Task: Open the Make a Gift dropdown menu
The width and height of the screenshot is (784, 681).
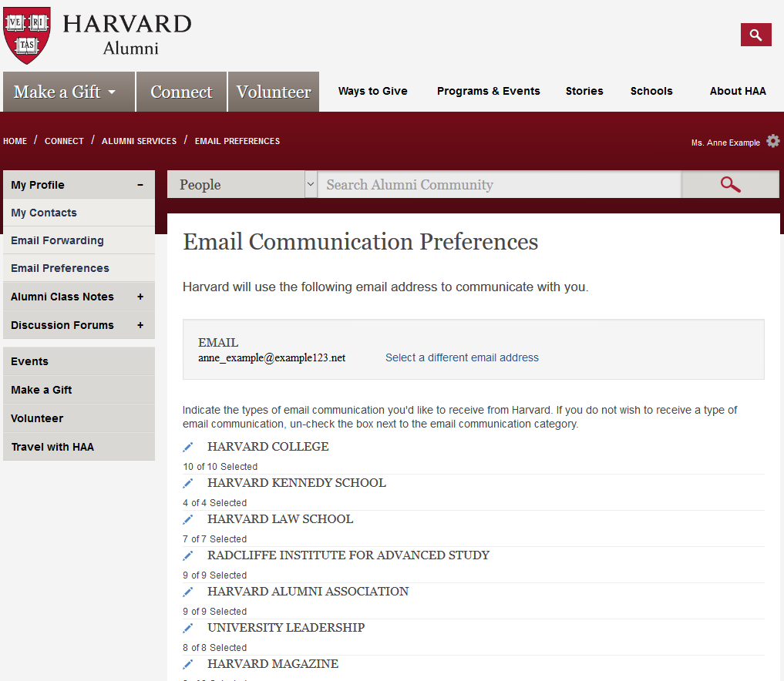Action: point(69,92)
